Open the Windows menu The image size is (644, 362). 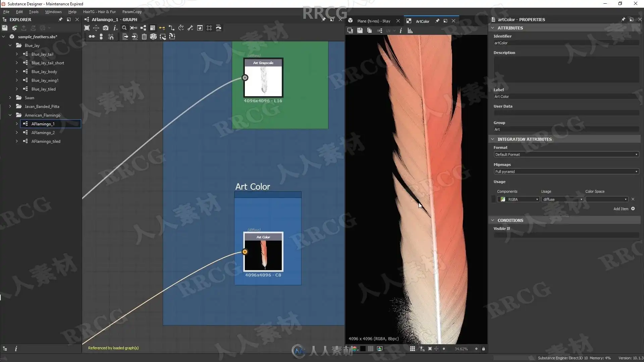[x=53, y=12]
